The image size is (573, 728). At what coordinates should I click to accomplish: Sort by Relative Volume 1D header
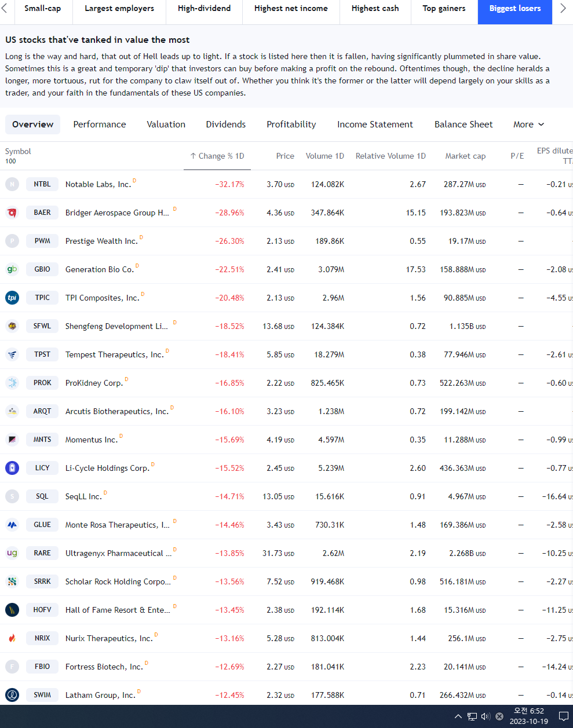click(390, 156)
